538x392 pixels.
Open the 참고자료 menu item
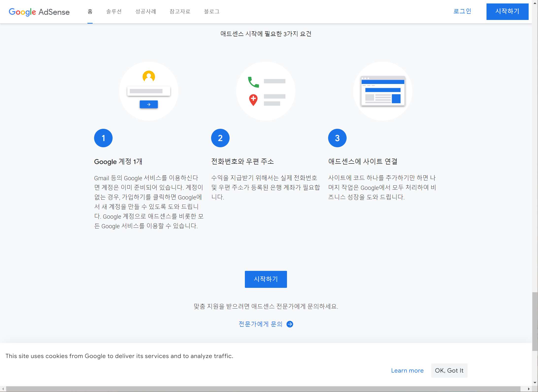(x=180, y=12)
